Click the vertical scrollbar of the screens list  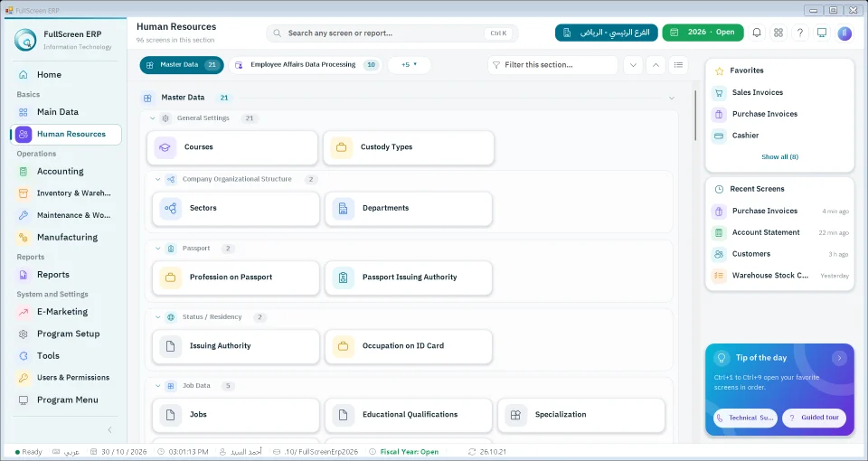pos(695,116)
